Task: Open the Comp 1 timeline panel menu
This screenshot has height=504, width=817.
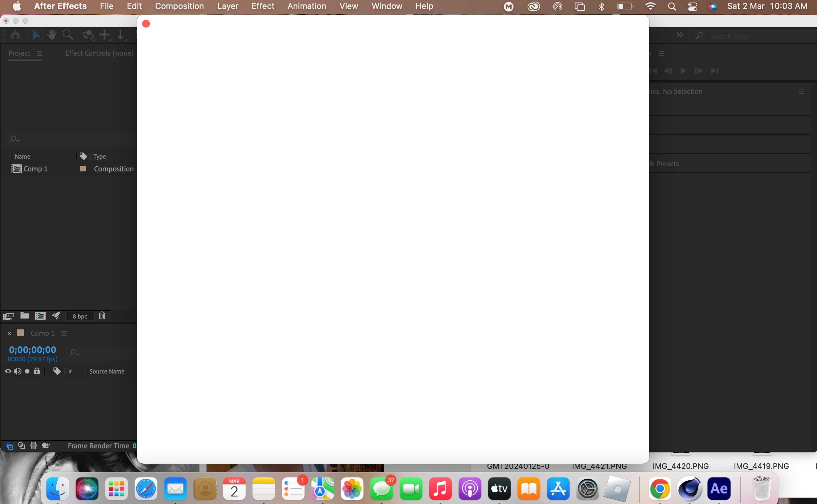Action: coord(64,334)
